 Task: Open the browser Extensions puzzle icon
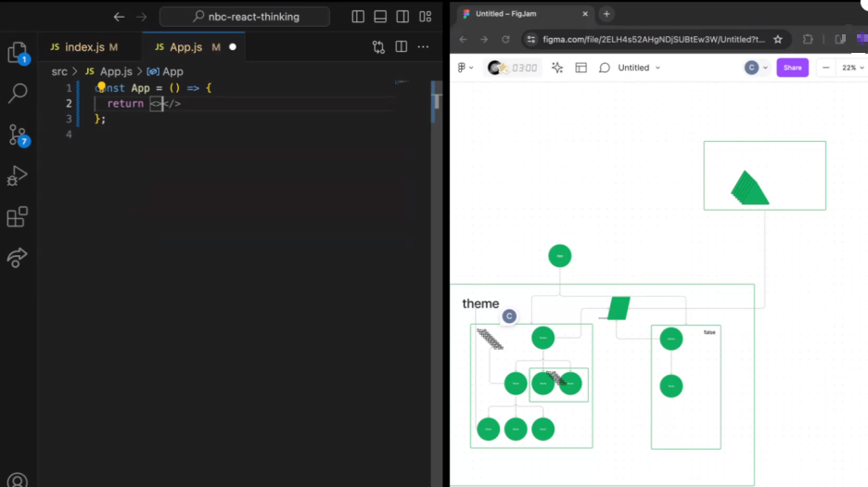point(809,39)
